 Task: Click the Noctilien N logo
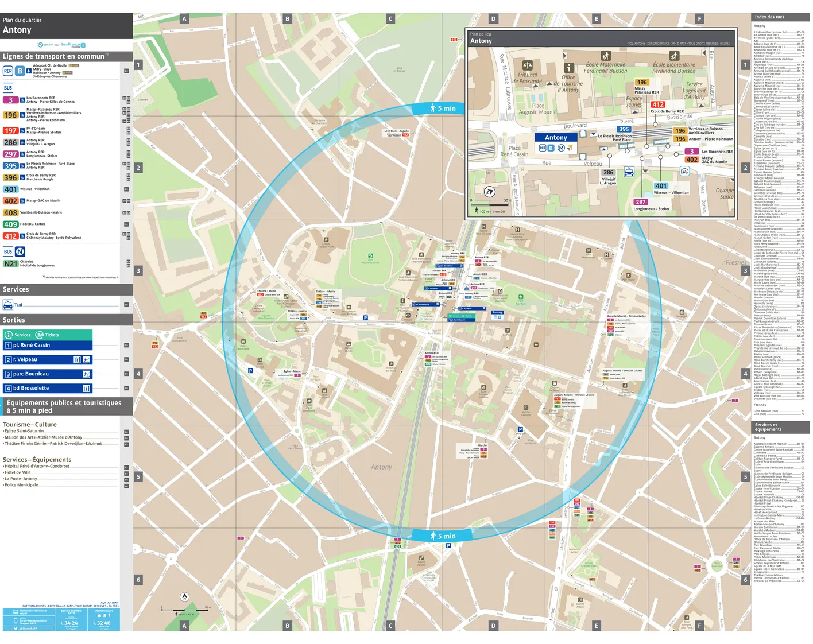pyautogui.click(x=20, y=251)
